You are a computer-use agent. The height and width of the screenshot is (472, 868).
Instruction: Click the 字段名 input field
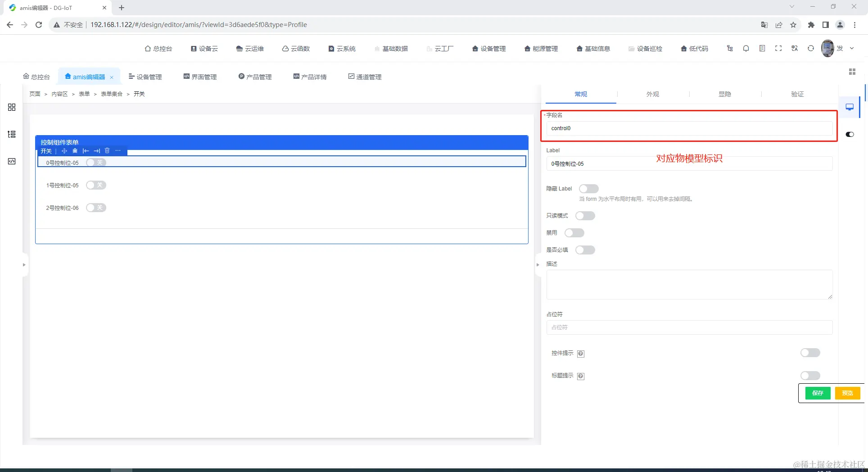[689, 128]
